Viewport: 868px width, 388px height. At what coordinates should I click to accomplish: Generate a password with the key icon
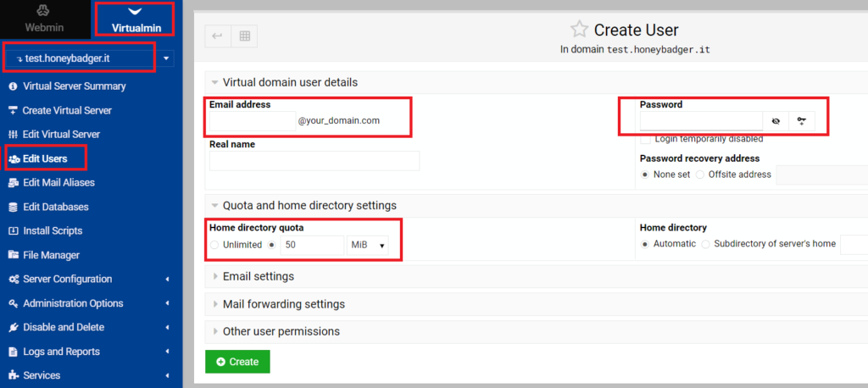(x=802, y=120)
